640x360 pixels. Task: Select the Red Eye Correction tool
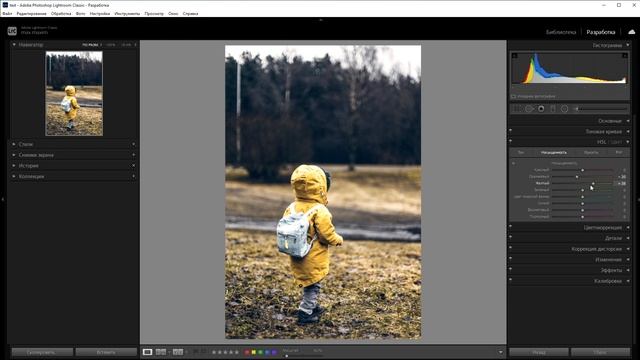pos(541,109)
